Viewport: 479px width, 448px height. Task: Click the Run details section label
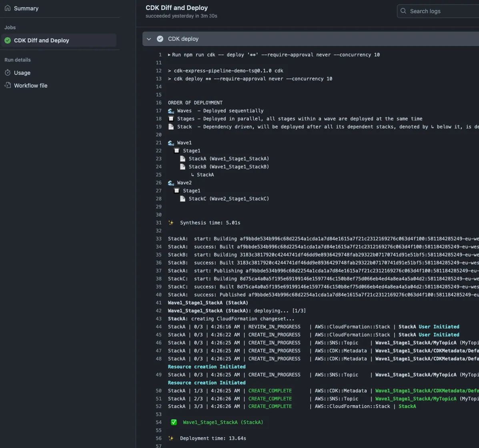click(18, 60)
